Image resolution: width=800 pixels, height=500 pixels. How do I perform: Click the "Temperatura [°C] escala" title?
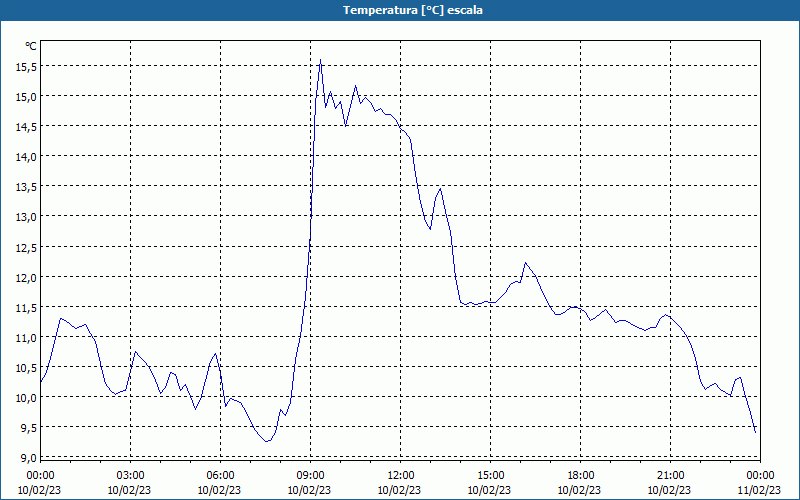413,10
